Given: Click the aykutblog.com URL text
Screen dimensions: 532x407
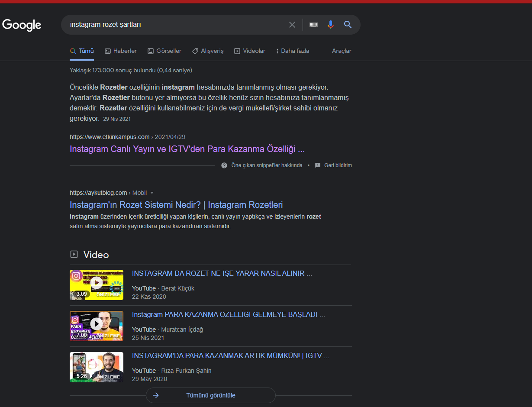Looking at the screenshot, I should [x=98, y=193].
